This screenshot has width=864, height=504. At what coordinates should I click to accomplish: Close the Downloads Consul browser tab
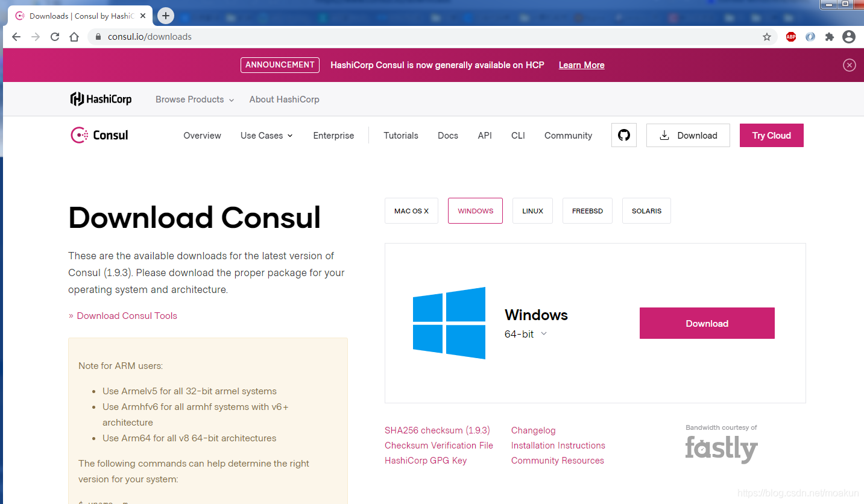coord(143,16)
